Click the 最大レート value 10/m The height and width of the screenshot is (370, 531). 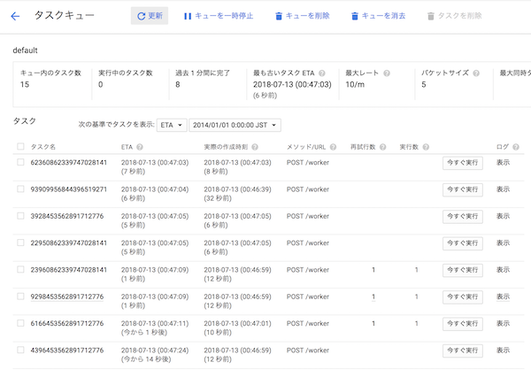coord(355,85)
